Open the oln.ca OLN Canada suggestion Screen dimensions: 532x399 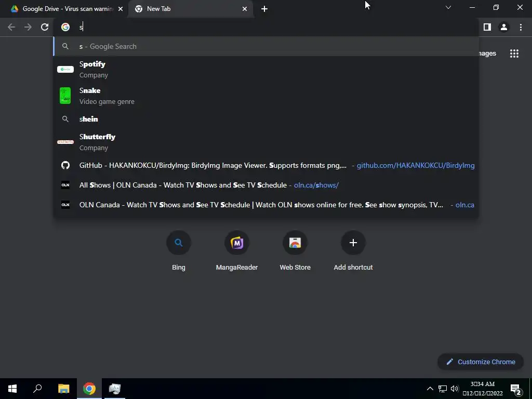[266, 205]
